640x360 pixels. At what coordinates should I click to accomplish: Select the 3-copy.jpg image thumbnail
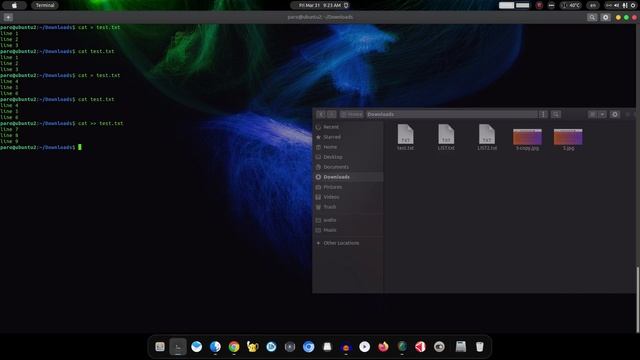click(527, 137)
